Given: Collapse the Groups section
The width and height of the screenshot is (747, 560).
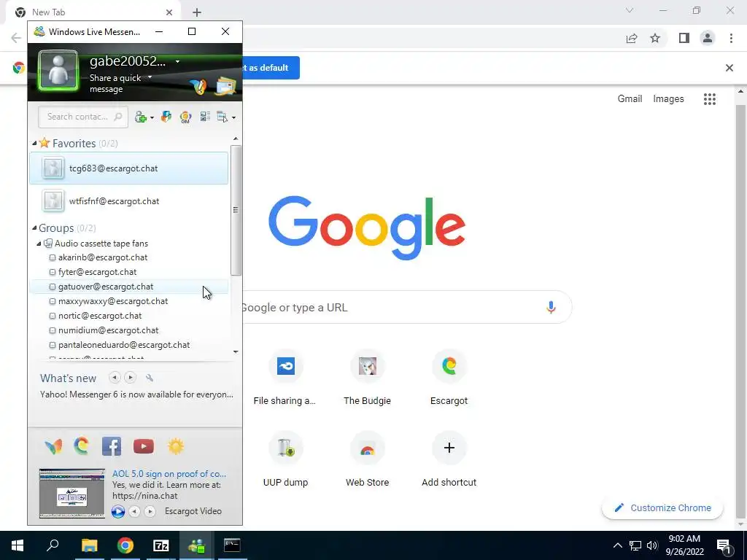Looking at the screenshot, I should click(x=34, y=227).
